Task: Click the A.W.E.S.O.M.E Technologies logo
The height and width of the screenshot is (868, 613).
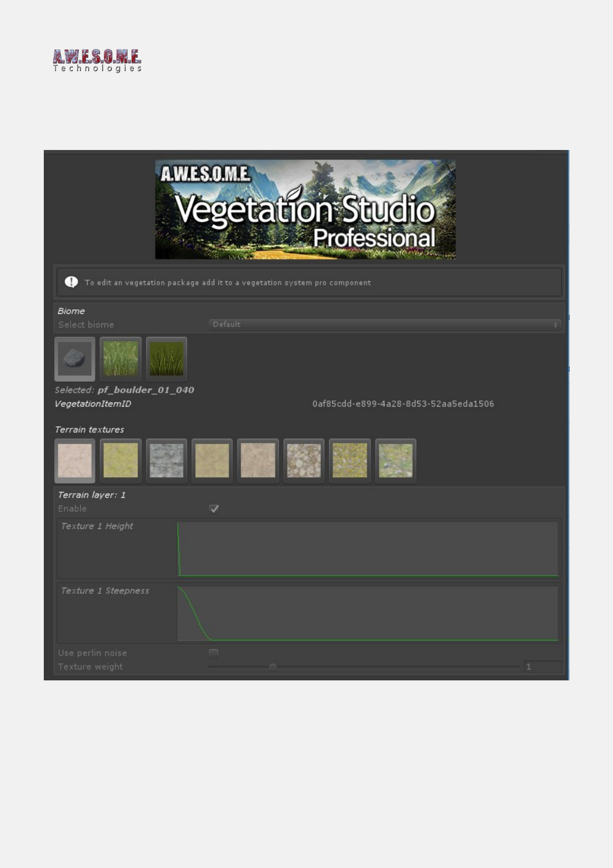Action: point(97,61)
